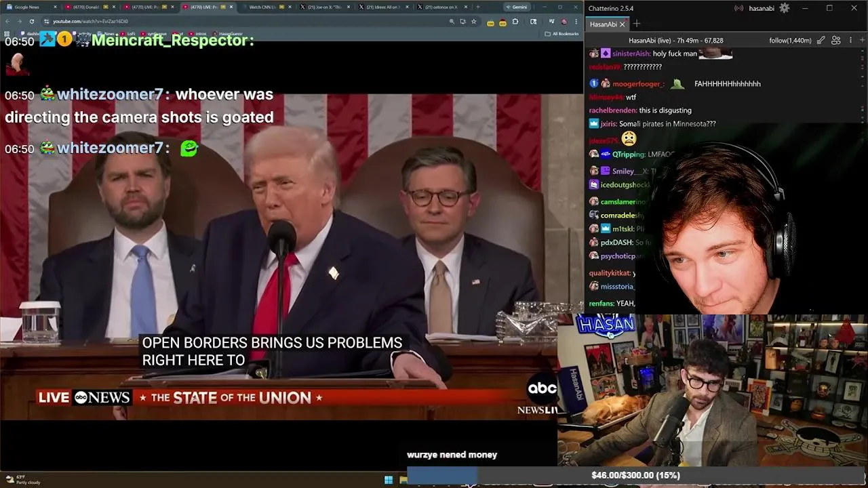Go back with the browser back arrow
Image resolution: width=868 pixels, height=488 pixels.
pos(7,21)
